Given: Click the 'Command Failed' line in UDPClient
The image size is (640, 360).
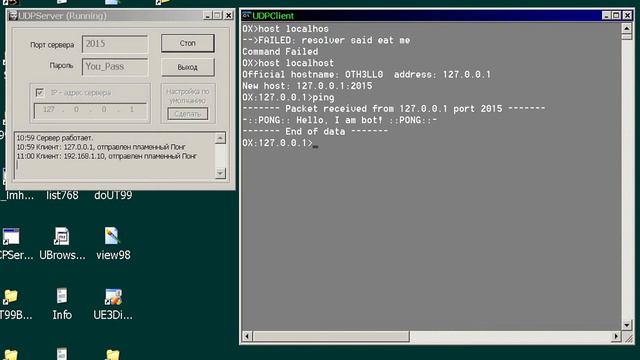Looking at the screenshot, I should point(280,52).
